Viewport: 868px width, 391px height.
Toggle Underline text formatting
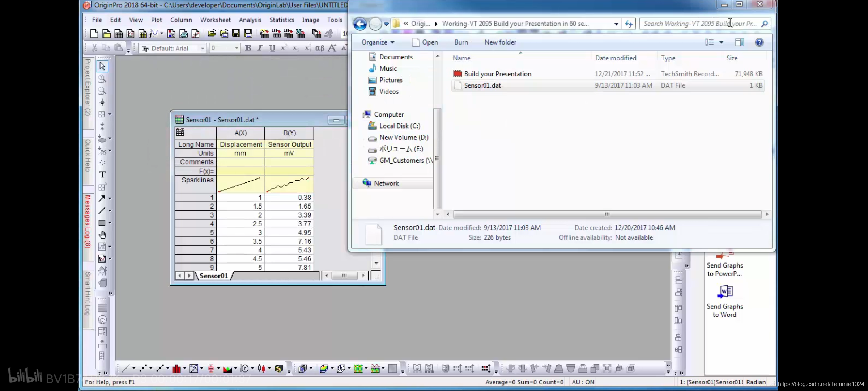pyautogui.click(x=272, y=48)
